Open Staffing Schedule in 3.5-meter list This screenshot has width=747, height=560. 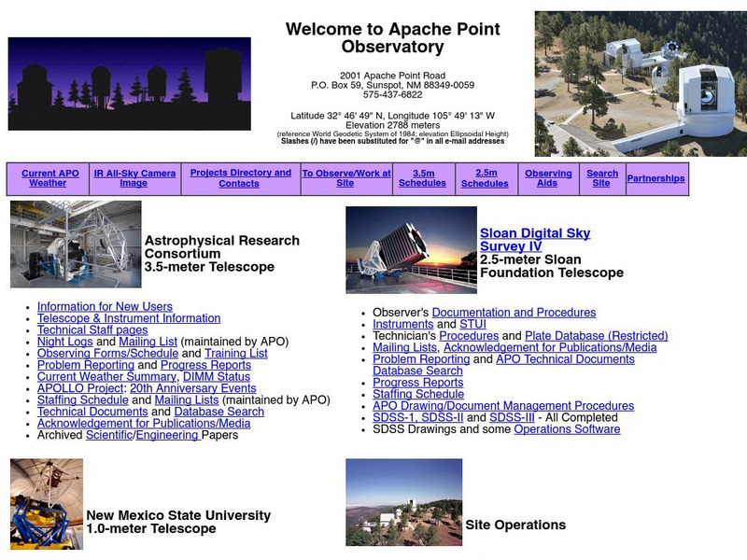click(83, 400)
